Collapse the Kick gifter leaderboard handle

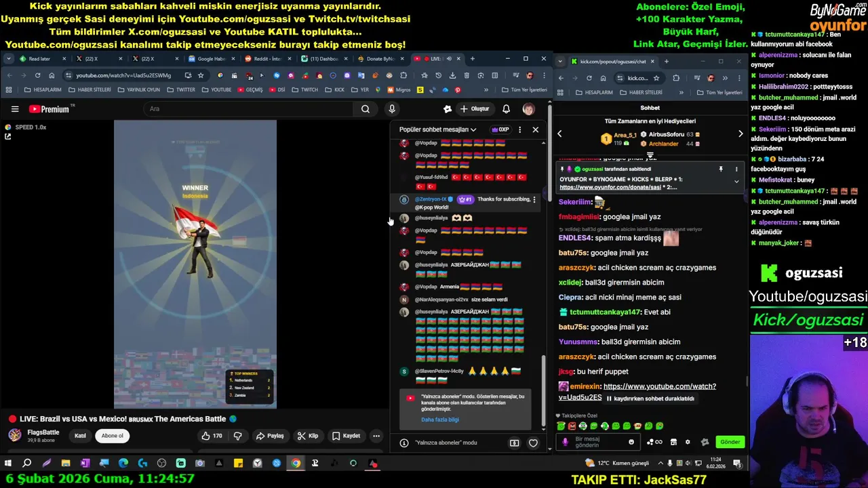tap(650, 155)
